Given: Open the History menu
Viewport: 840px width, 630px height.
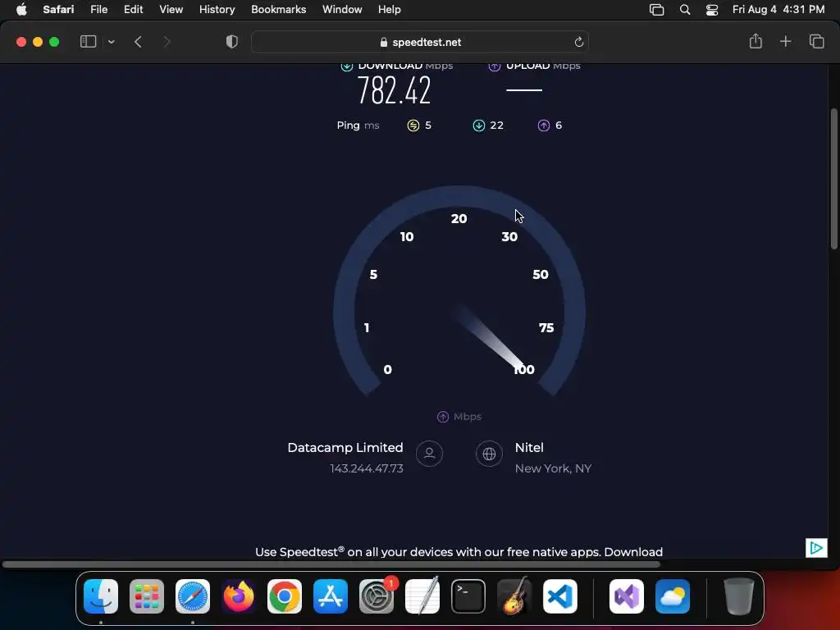Looking at the screenshot, I should [217, 10].
